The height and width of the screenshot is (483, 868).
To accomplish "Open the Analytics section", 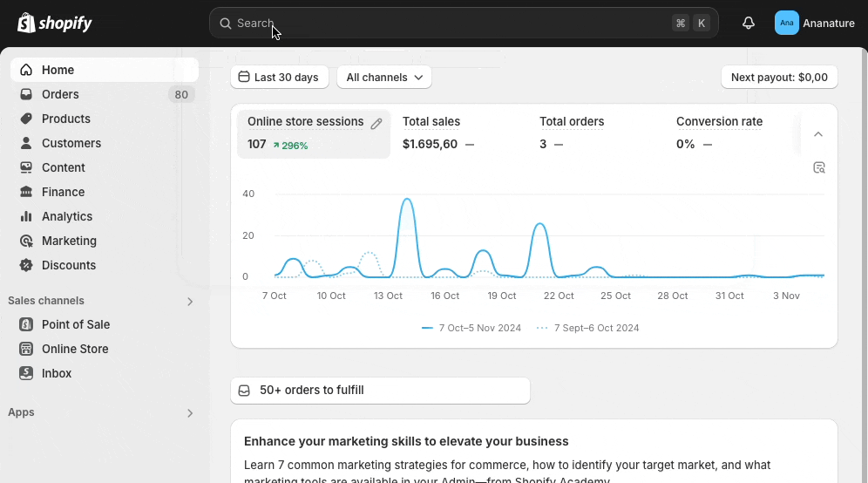I will 66,216.
